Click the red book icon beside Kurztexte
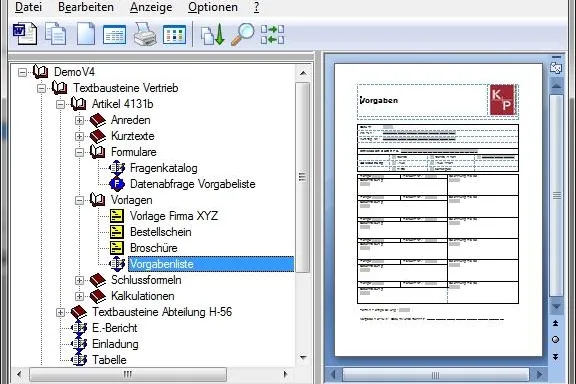 click(x=98, y=136)
